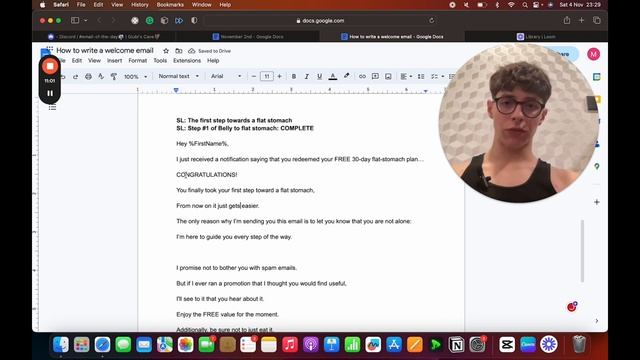Open macOS History menu
Image resolution: width=640 pixels, height=360 pixels.
(x=140, y=5)
